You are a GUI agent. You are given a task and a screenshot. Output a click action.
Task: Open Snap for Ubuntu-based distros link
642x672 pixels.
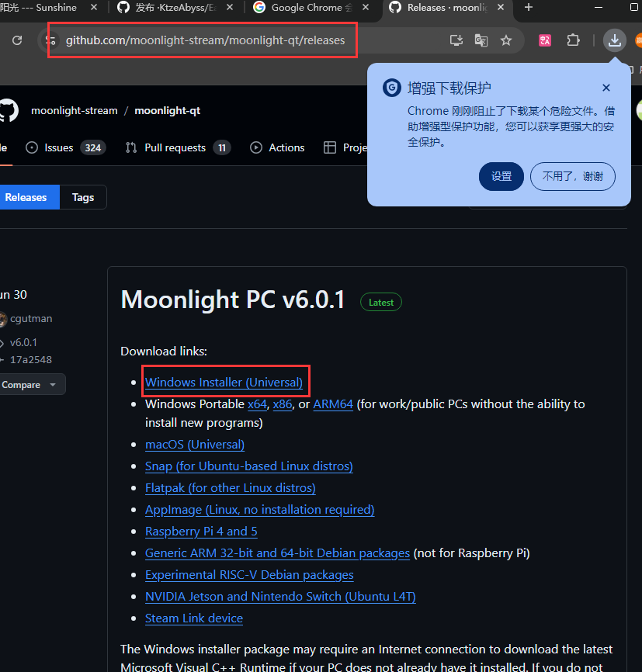[249, 466]
